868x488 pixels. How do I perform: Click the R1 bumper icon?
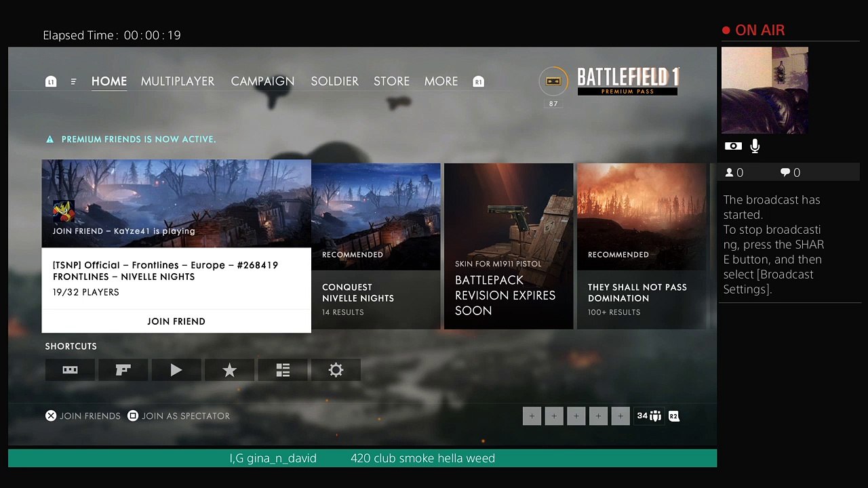(478, 81)
